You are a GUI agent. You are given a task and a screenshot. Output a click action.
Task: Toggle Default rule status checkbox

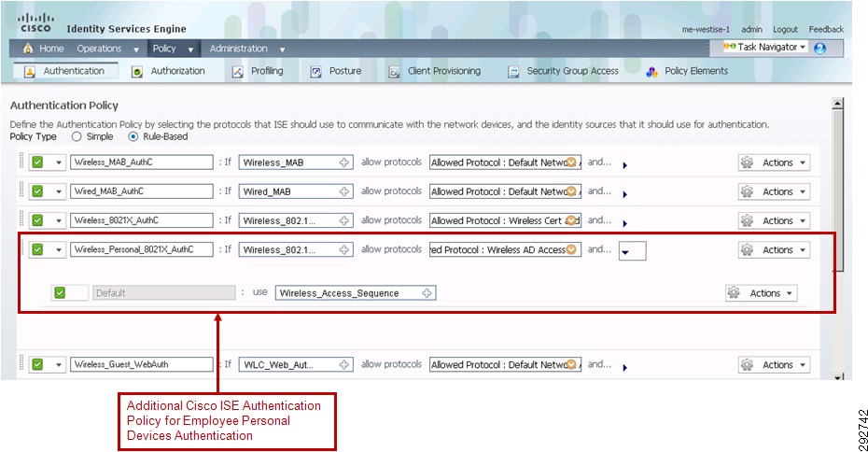tap(60, 293)
